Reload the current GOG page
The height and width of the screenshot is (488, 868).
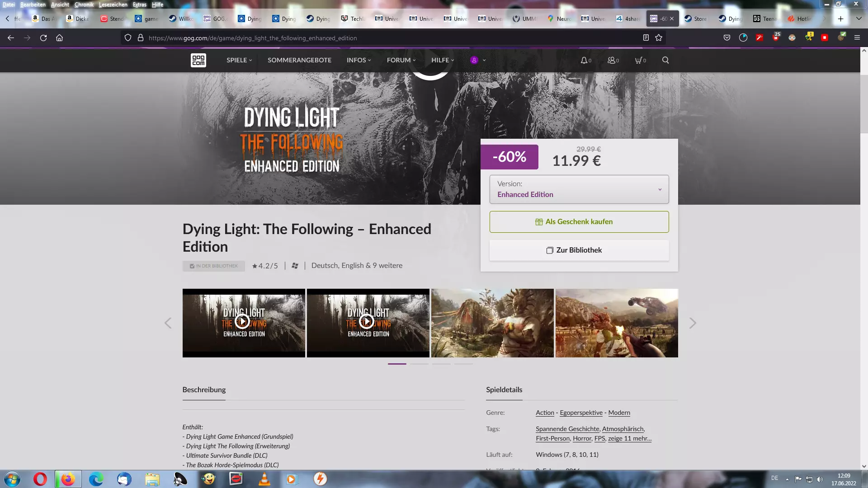(x=43, y=38)
